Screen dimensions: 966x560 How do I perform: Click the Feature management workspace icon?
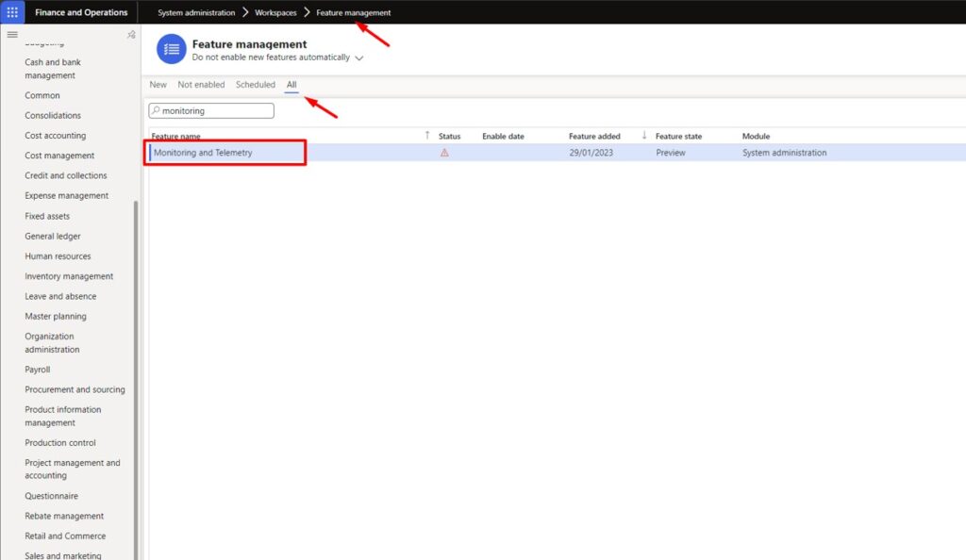170,48
